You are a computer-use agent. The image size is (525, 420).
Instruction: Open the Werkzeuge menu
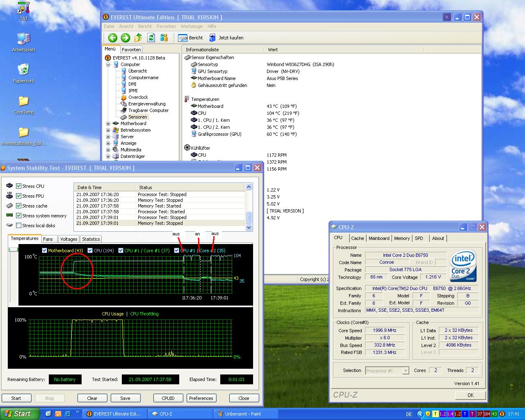point(192,26)
